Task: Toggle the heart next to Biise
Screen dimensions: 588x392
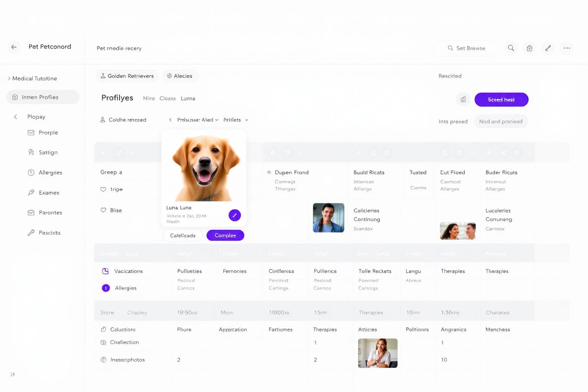Action: click(103, 210)
